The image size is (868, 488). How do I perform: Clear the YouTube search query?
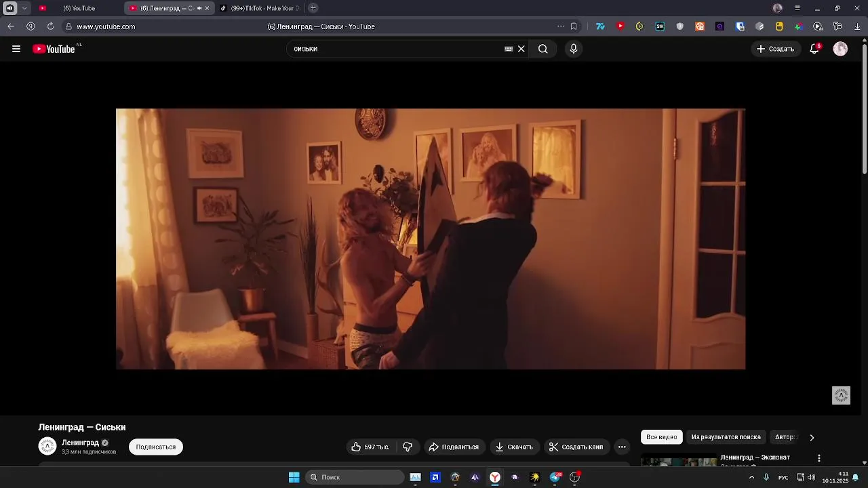[521, 49]
